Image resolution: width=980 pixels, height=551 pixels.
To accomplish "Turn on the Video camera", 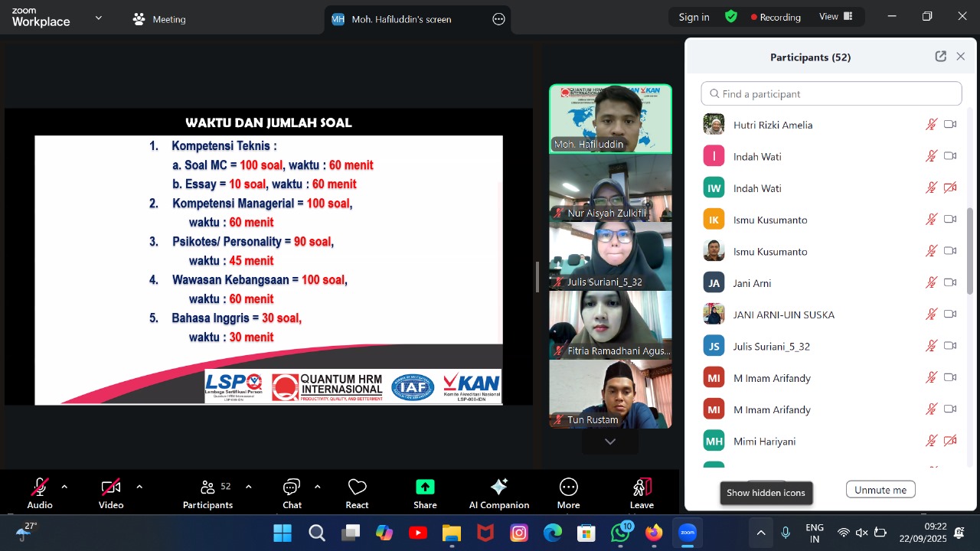I will (111, 487).
